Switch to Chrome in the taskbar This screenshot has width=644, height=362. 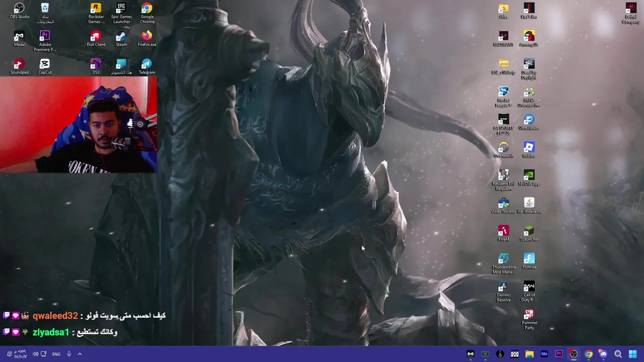[588, 354]
